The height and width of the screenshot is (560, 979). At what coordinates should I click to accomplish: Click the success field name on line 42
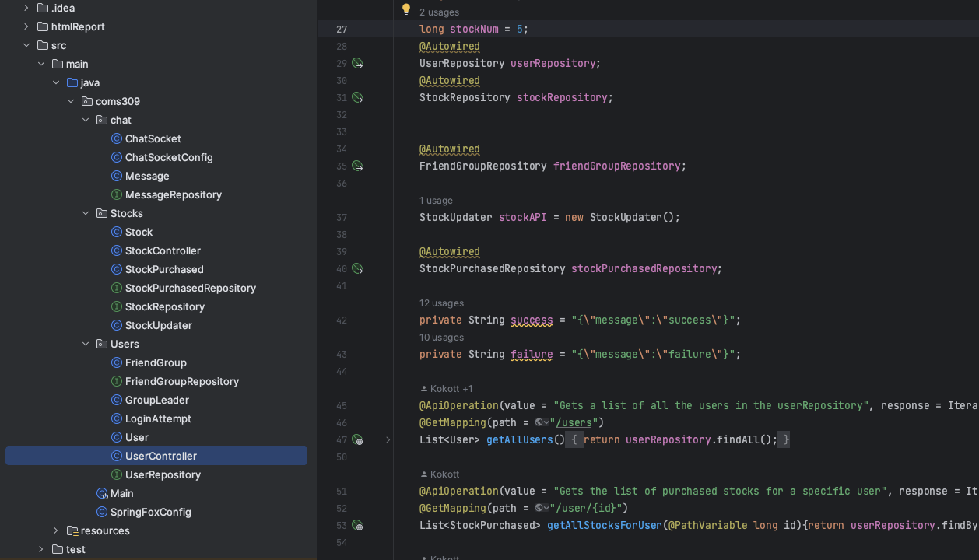click(532, 320)
